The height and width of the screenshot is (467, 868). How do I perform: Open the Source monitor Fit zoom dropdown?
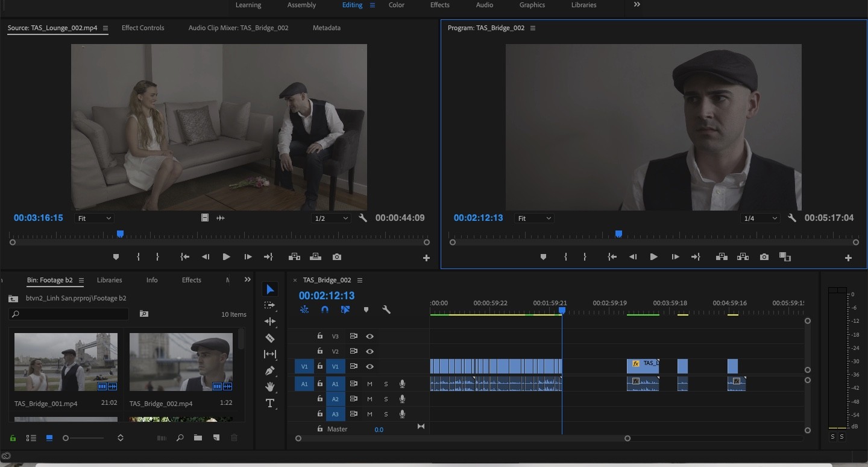(94, 218)
